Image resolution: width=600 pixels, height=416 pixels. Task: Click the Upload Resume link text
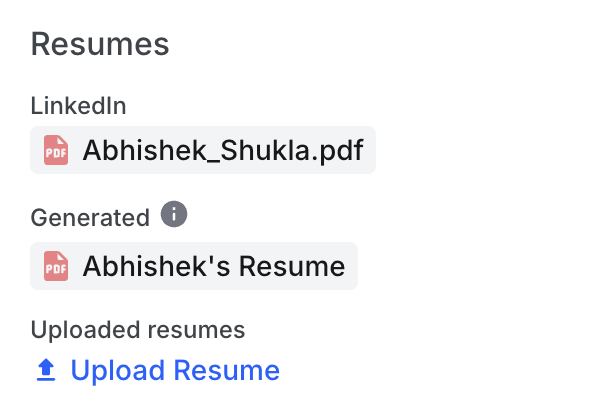point(175,371)
